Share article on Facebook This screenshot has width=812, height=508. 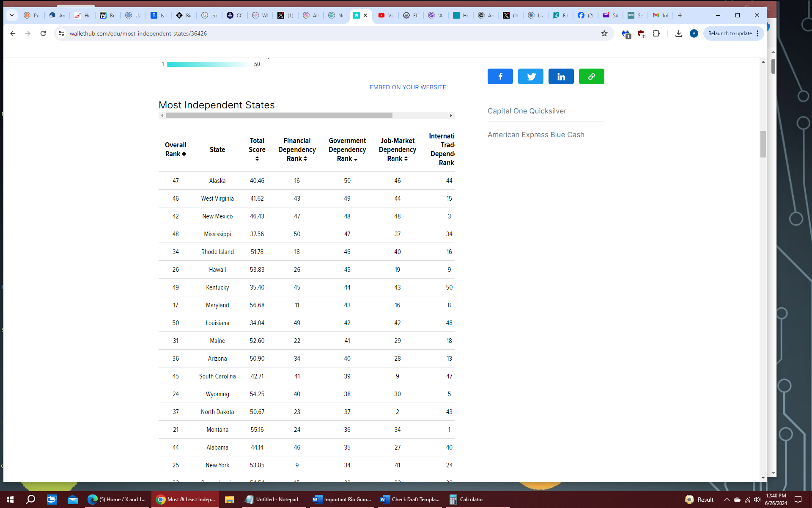point(500,77)
